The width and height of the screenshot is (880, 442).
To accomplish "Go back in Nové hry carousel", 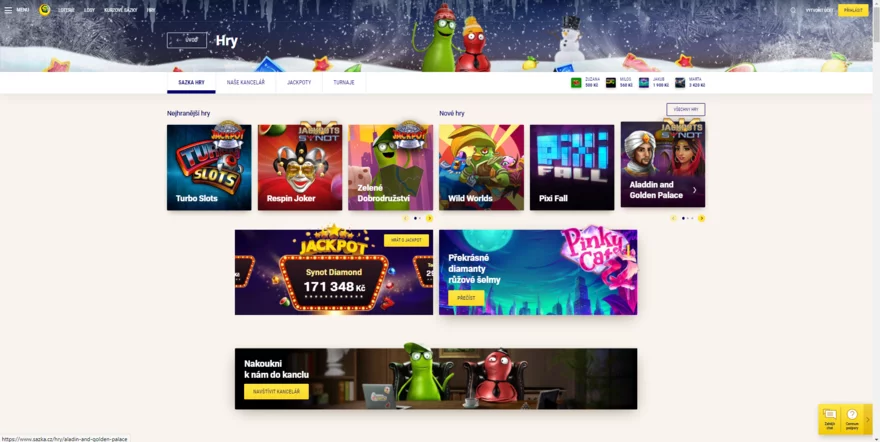I will (673, 218).
